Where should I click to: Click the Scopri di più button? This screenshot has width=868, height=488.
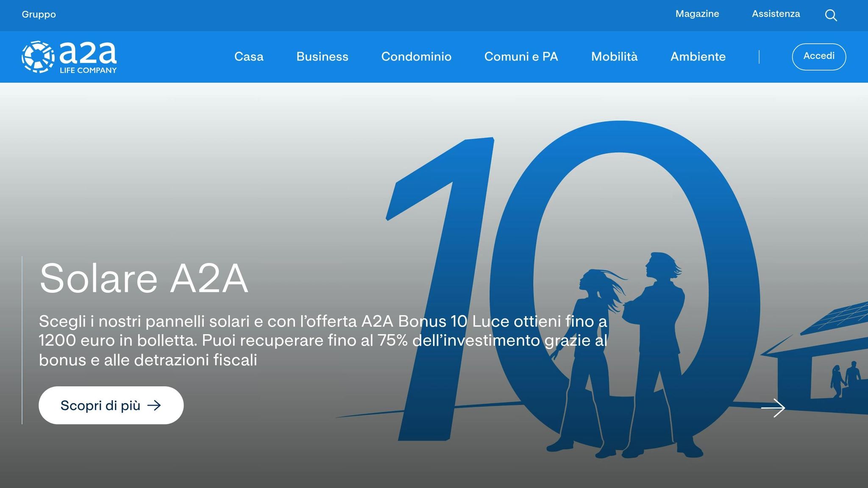pyautogui.click(x=111, y=405)
